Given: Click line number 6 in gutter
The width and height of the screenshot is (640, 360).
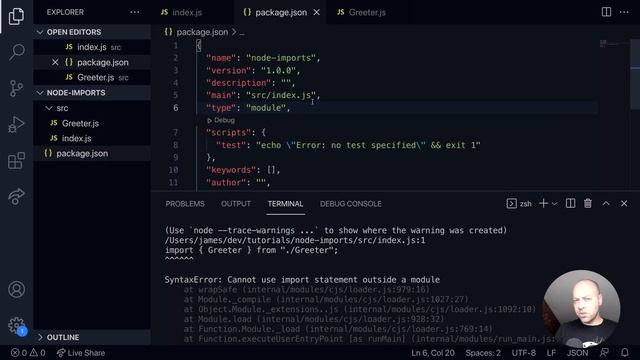Looking at the screenshot, I should (176, 108).
